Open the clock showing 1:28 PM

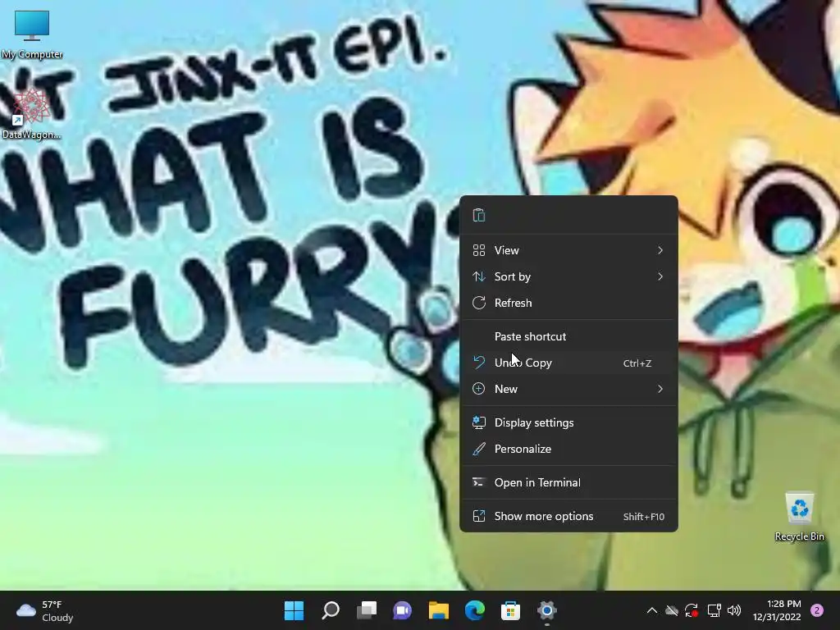pos(777,610)
